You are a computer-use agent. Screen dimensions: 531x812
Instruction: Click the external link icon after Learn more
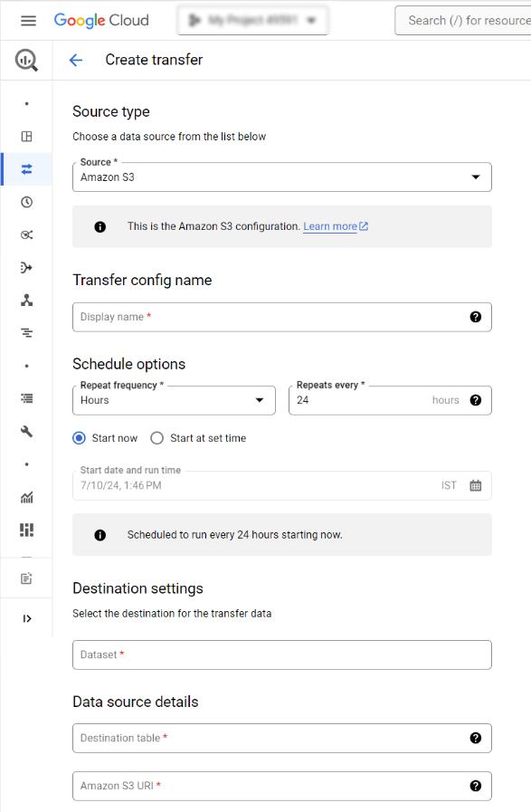pyautogui.click(x=364, y=226)
